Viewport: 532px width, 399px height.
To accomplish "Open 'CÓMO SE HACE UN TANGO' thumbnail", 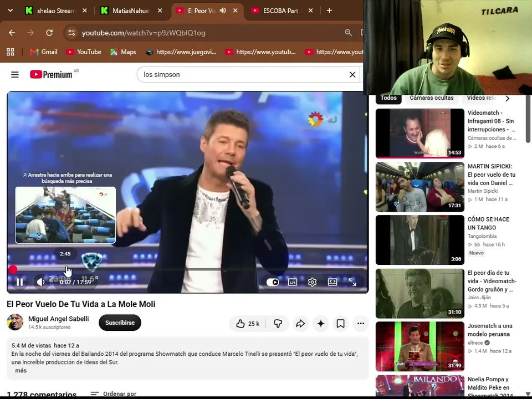I will [x=420, y=240].
